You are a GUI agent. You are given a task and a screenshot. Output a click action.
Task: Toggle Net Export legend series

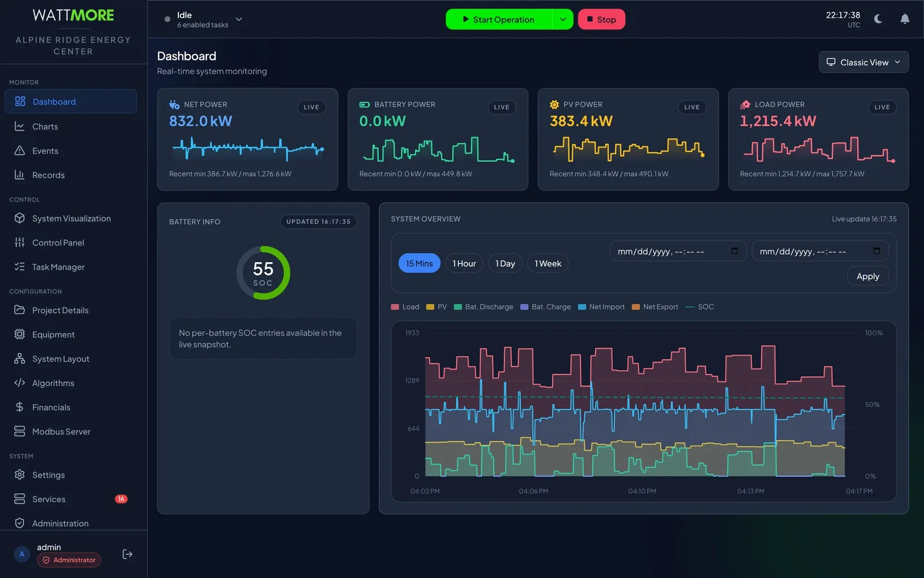click(655, 307)
